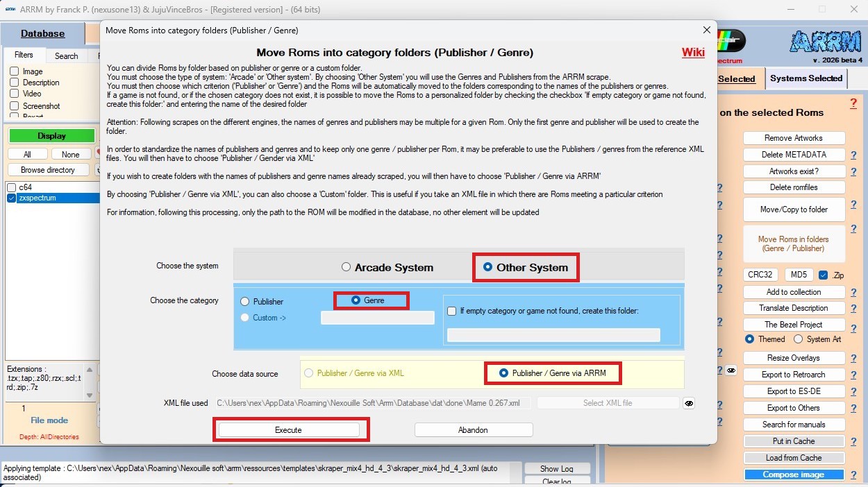Click the red question mark above Remove Artworks
This screenshot has width=868, height=487.
click(x=853, y=103)
